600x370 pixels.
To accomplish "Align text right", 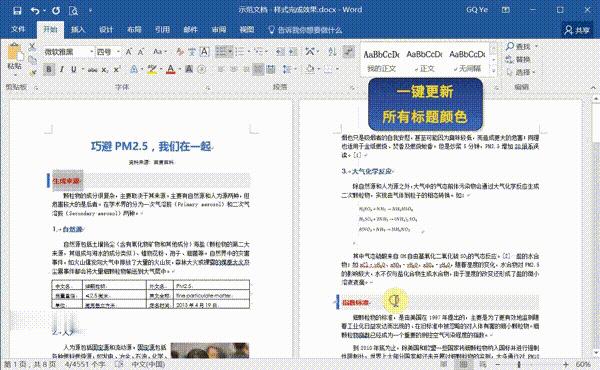I will (246, 69).
